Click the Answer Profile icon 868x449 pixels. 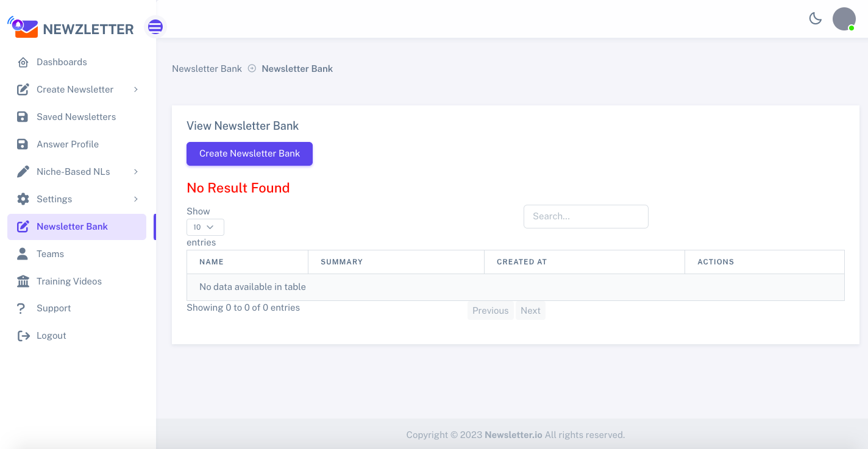click(23, 144)
